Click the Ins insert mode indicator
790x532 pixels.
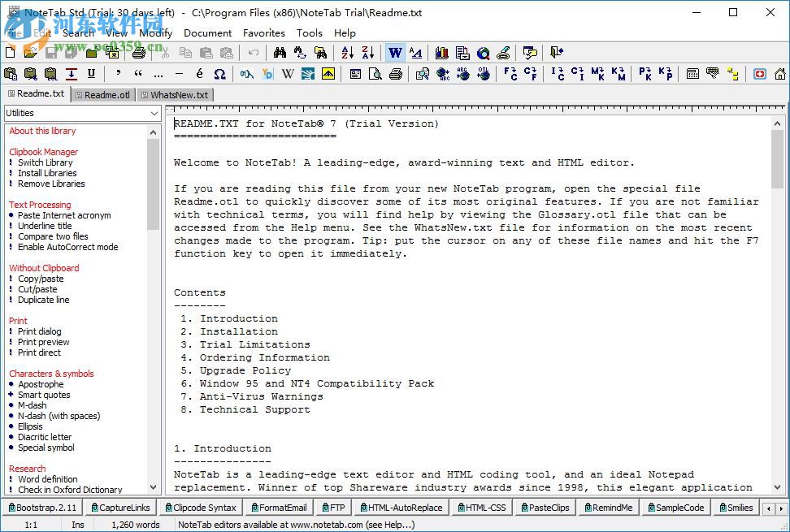[x=78, y=525]
